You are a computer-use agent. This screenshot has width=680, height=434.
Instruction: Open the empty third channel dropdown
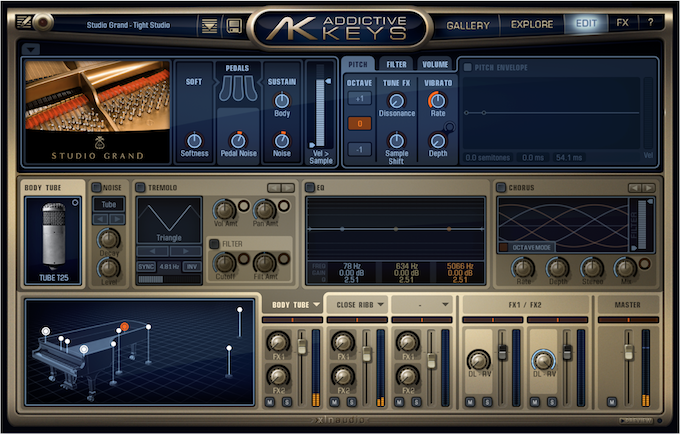tap(445, 305)
